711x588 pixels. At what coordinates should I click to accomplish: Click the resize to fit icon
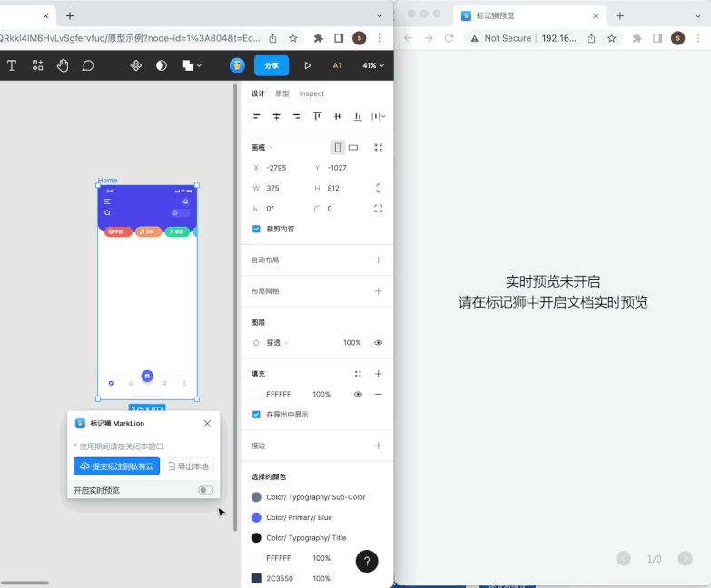tap(379, 147)
